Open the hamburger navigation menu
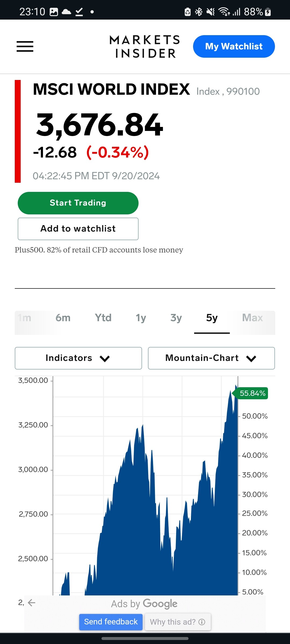 coord(25,46)
